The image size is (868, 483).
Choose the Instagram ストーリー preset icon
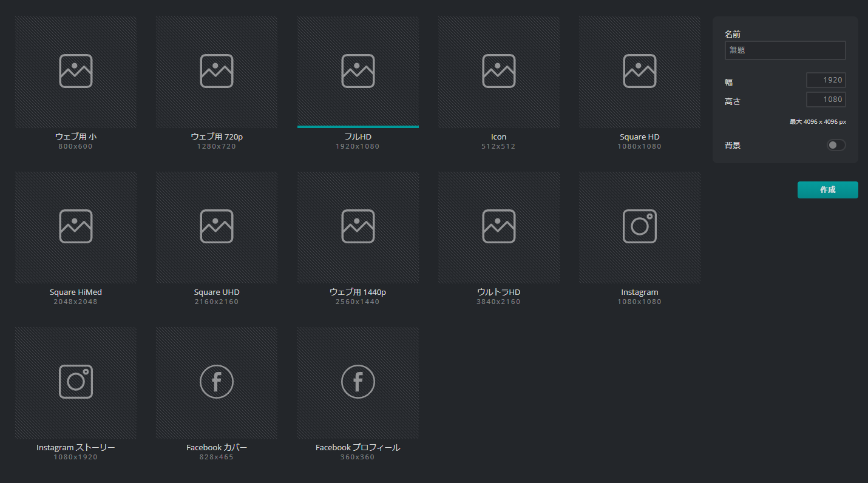(x=76, y=382)
